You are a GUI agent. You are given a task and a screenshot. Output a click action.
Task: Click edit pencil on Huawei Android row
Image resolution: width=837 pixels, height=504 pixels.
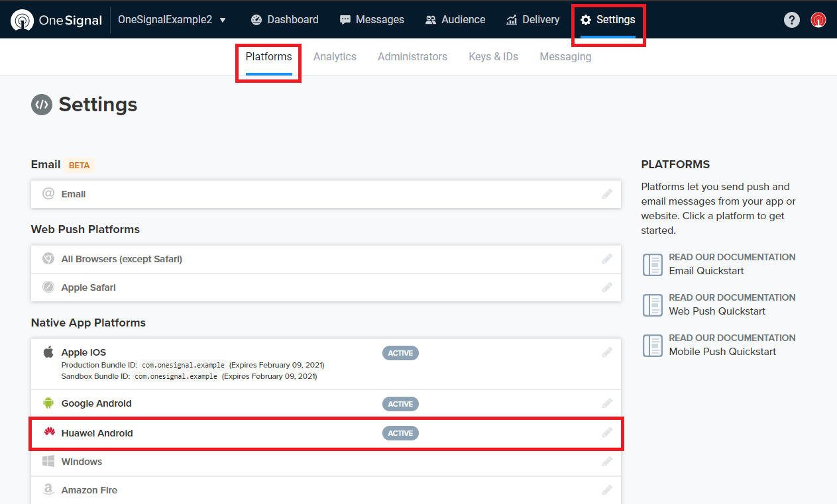[x=607, y=433]
